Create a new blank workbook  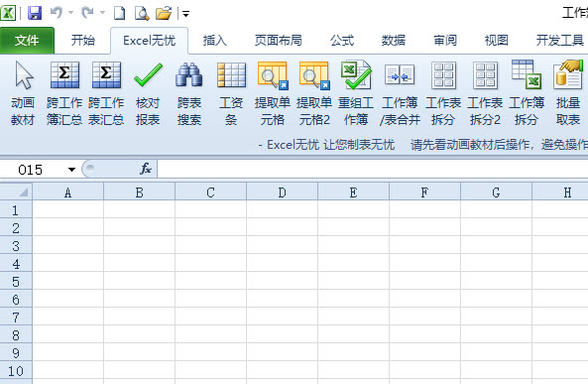pyautogui.click(x=119, y=13)
